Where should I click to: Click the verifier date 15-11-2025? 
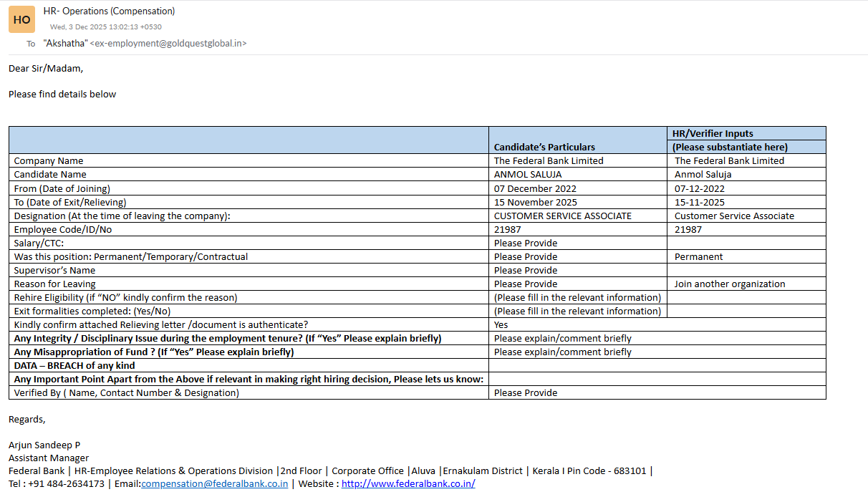699,202
